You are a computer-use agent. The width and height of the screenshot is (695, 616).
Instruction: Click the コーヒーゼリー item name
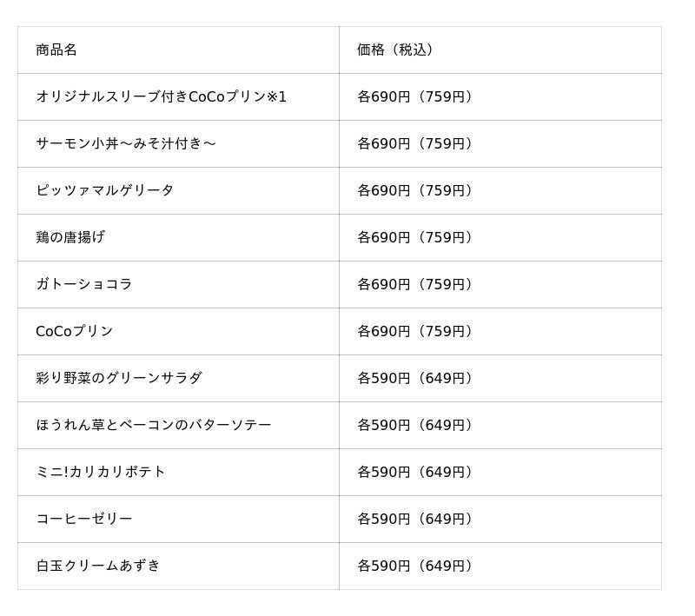pyautogui.click(x=84, y=520)
